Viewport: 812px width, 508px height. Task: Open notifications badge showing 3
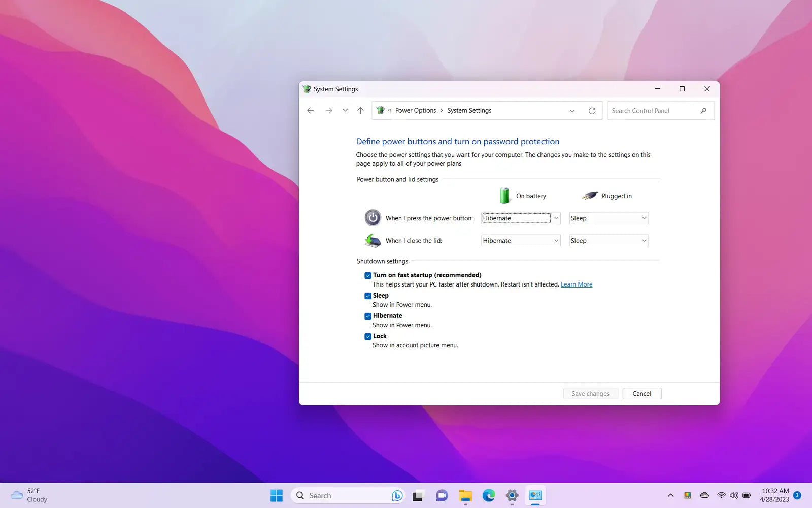(x=797, y=495)
